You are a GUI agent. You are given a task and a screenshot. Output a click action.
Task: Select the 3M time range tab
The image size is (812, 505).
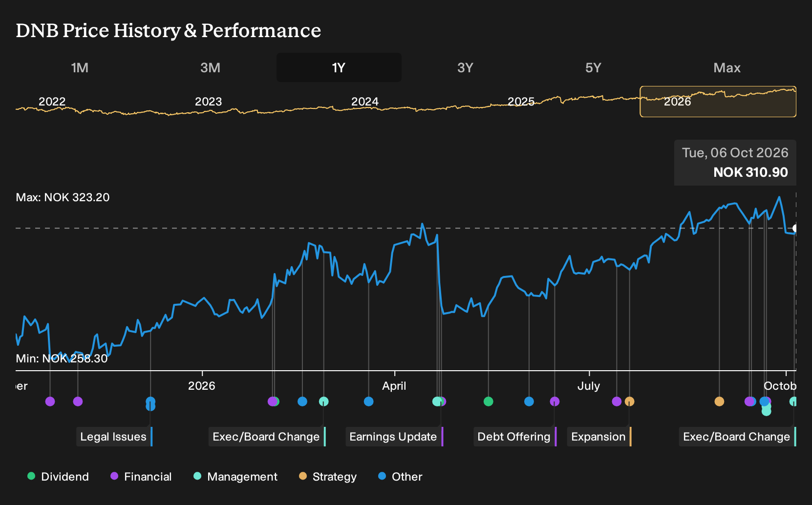point(210,67)
